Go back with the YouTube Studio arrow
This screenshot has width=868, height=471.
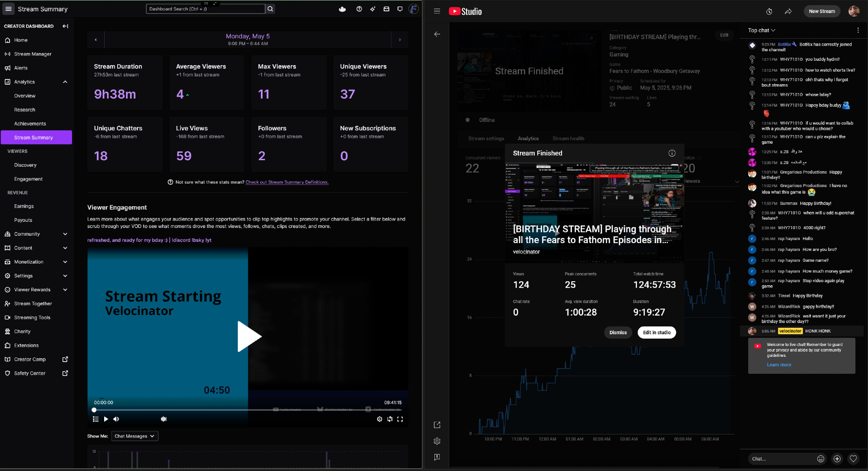[x=437, y=34]
